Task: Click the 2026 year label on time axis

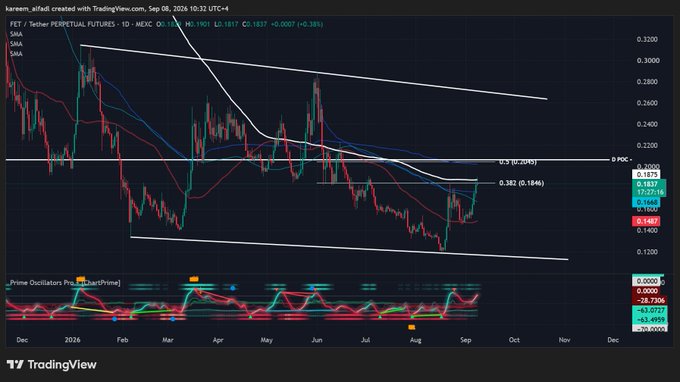Action: pyautogui.click(x=72, y=340)
